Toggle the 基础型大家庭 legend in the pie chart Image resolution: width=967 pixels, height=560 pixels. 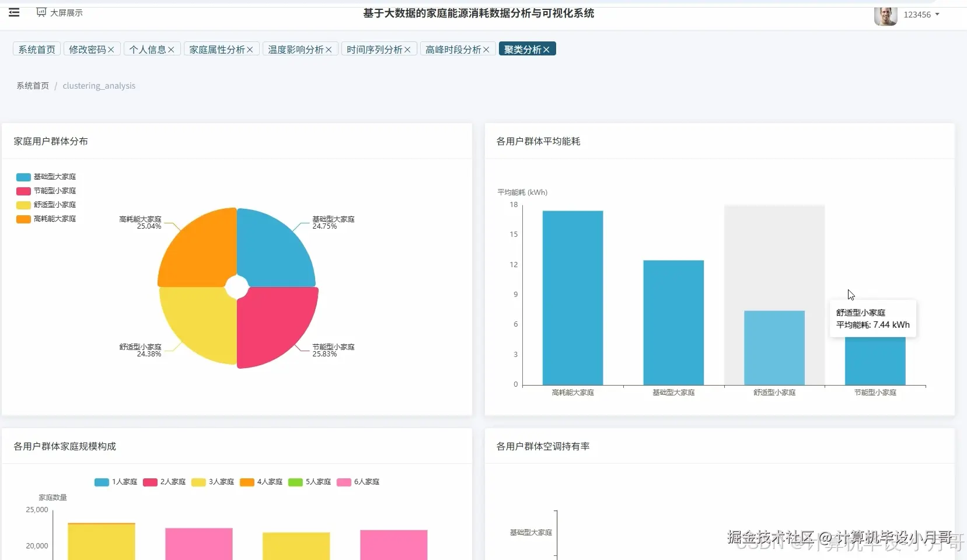[47, 176]
